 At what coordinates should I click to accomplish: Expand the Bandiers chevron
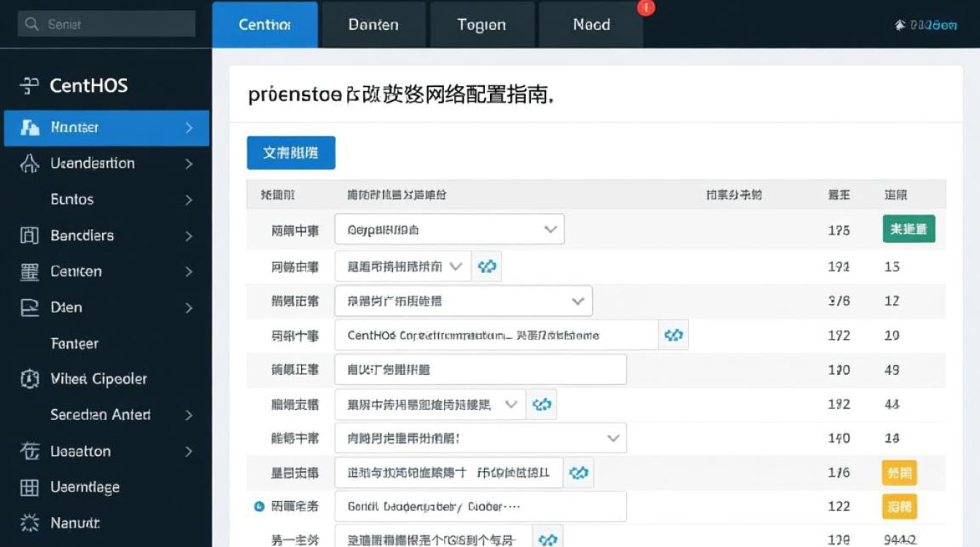click(x=189, y=236)
